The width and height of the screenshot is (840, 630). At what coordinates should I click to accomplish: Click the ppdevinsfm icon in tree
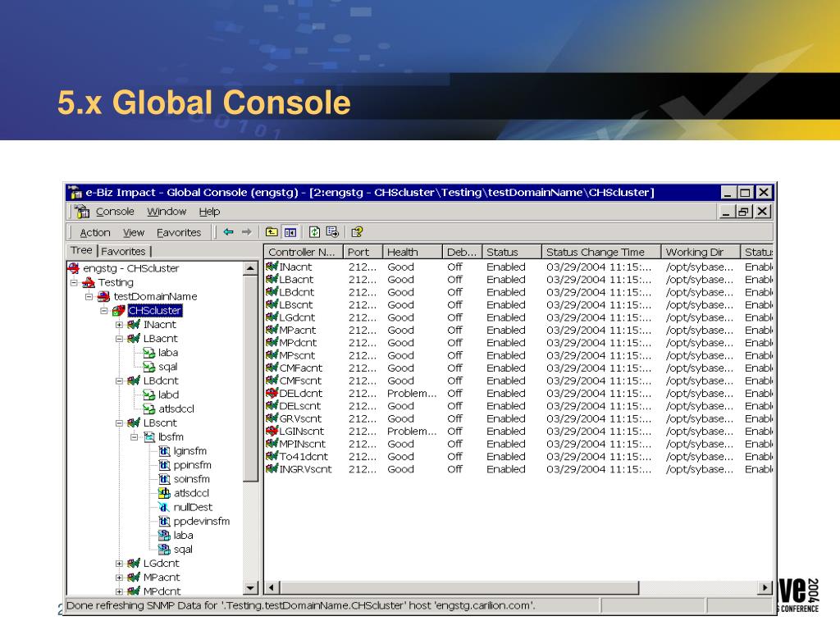(164, 521)
